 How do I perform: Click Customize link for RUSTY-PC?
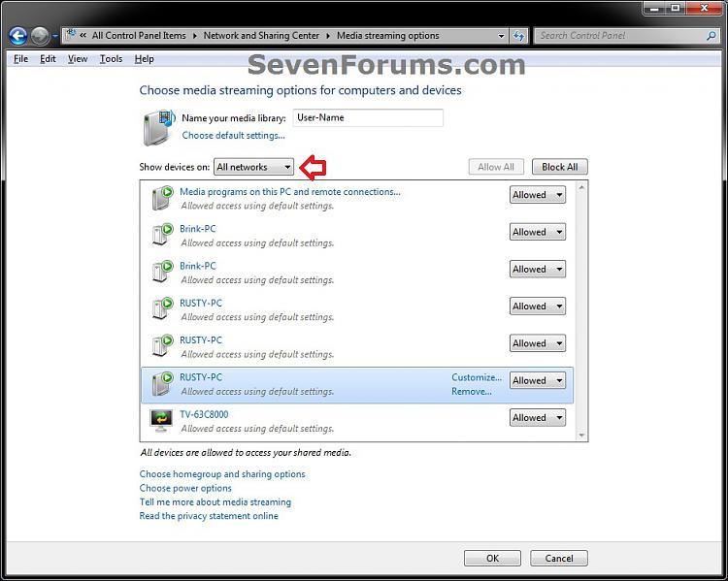point(477,377)
